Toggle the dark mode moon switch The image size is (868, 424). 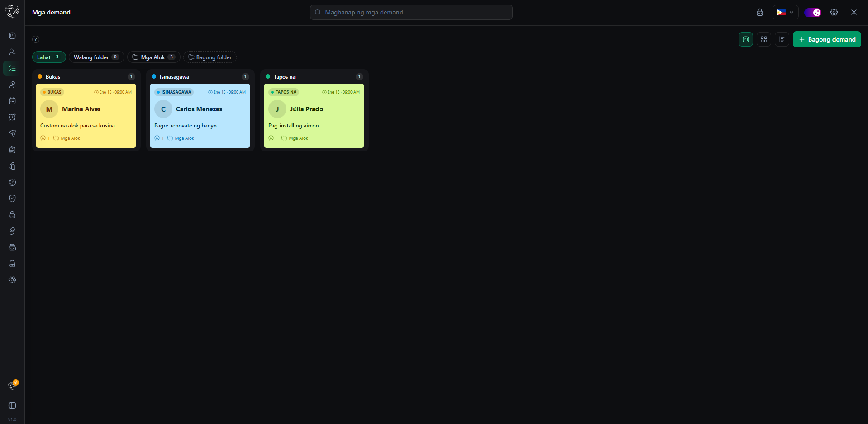pyautogui.click(x=813, y=12)
